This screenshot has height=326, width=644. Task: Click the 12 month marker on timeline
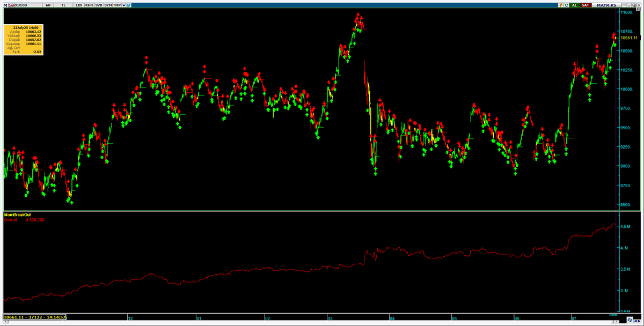pyautogui.click(x=130, y=318)
